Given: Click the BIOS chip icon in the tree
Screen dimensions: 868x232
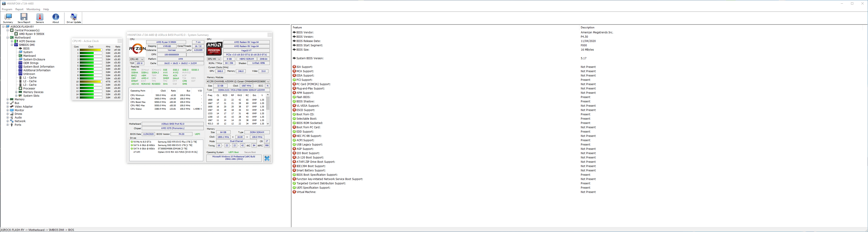Looking at the screenshot, I should (x=21, y=49).
